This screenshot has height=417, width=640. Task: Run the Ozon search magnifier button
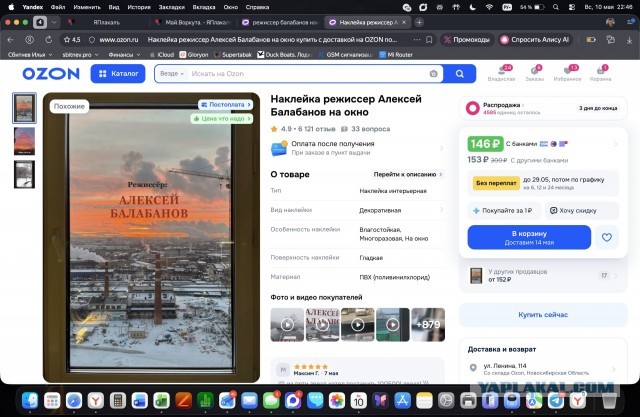tap(460, 73)
